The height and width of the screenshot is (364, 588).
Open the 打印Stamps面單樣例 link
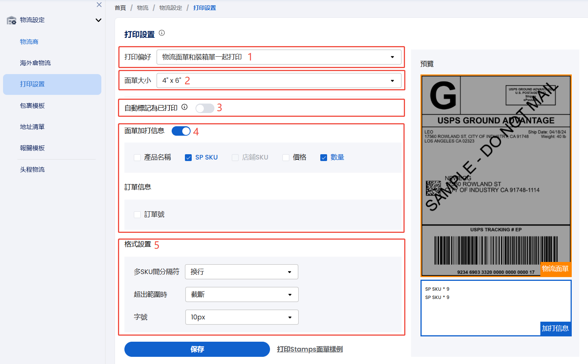click(310, 349)
